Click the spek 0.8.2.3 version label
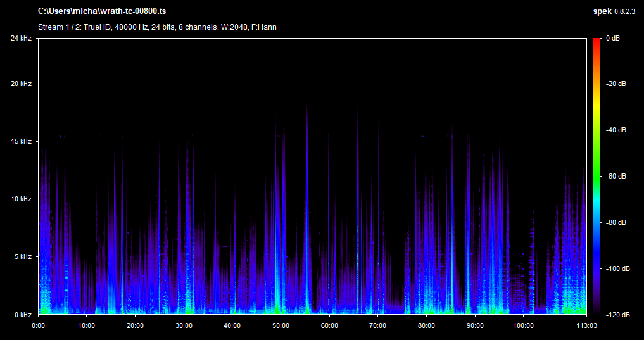This screenshot has width=644, height=340. coord(616,11)
